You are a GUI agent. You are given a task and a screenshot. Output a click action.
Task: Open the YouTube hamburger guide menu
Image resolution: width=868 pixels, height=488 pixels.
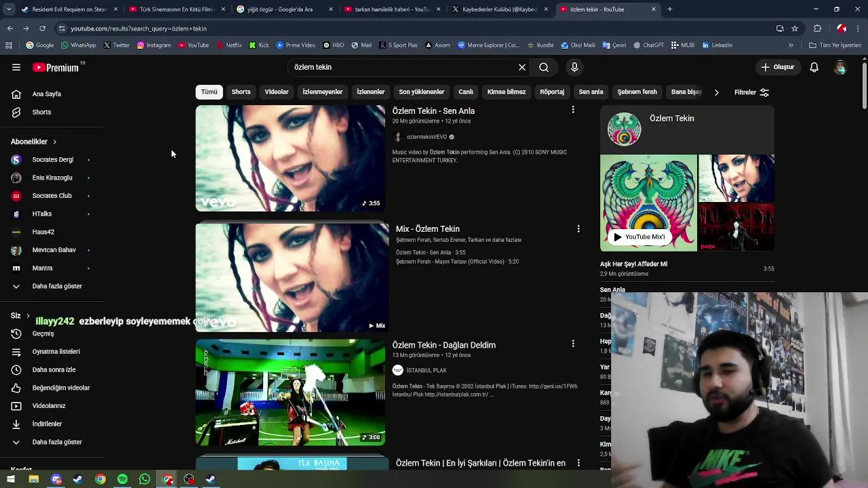[16, 67]
